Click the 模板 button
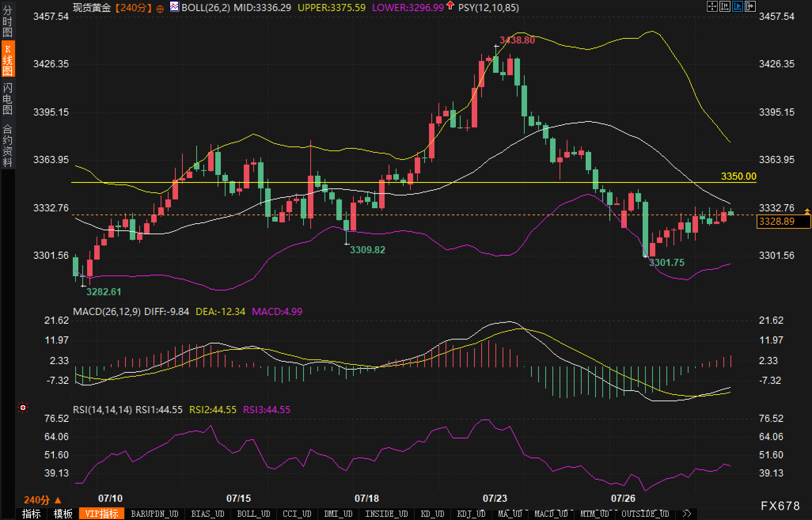Viewport: 812px width, 520px height. (63, 514)
